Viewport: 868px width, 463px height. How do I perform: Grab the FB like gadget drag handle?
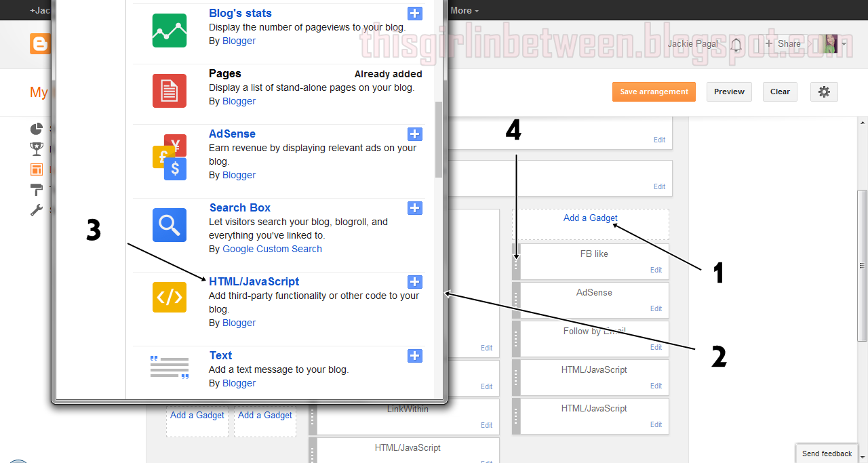tap(516, 262)
